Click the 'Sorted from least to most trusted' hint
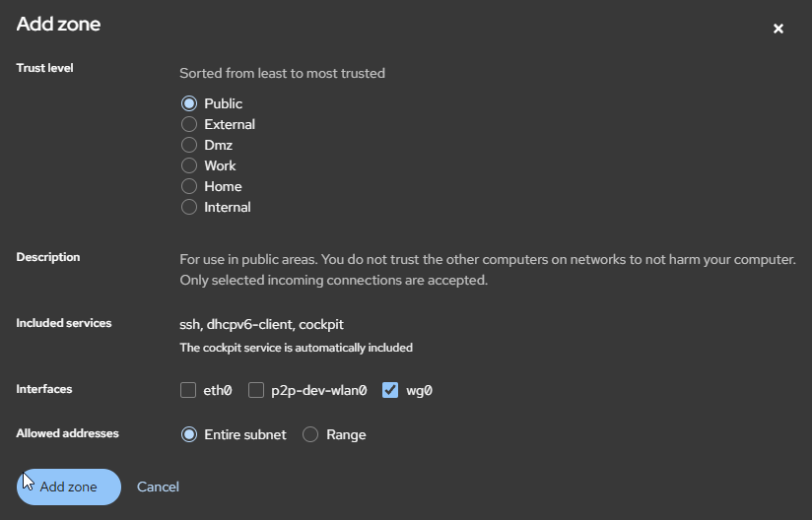This screenshot has height=520, width=812. (282, 73)
